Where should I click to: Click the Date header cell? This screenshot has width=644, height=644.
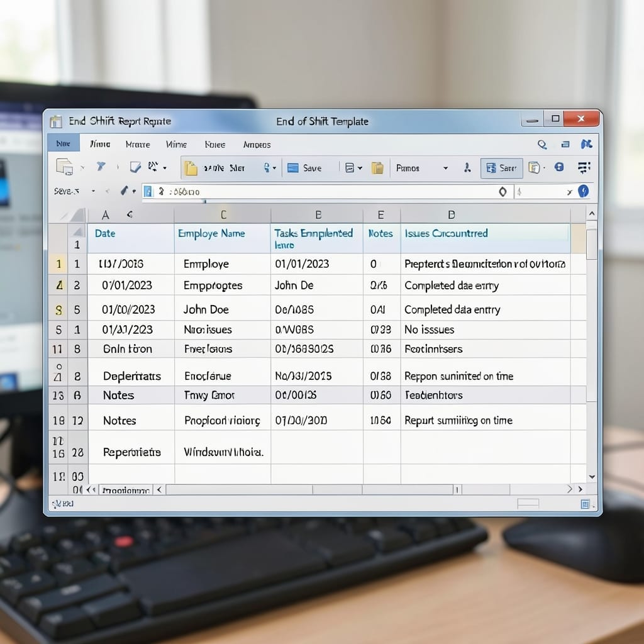click(131, 238)
